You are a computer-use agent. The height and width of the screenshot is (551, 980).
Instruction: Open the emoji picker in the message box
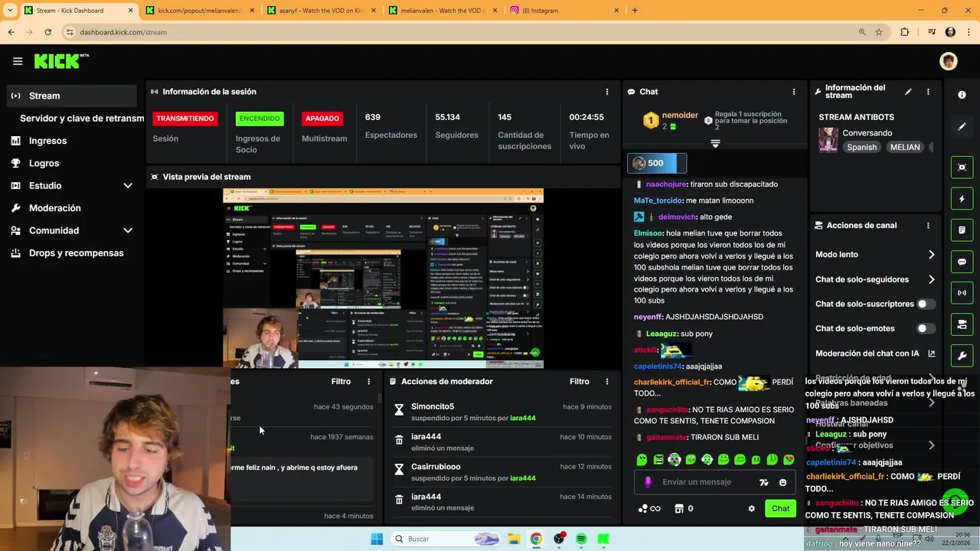pos(782,482)
